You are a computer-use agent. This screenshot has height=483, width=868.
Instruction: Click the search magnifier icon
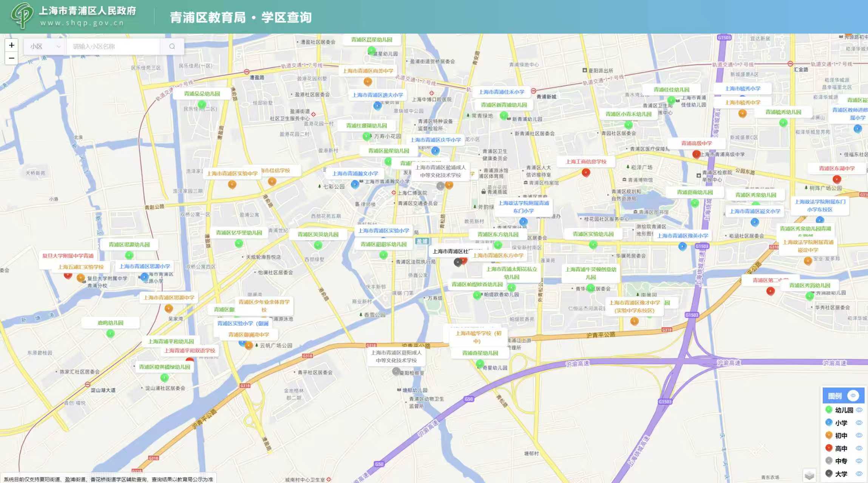point(172,46)
